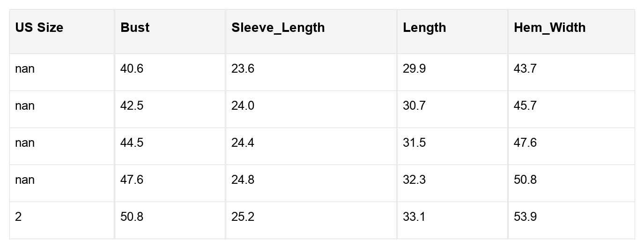The height and width of the screenshot is (248, 644).
Task: Click the Bust value 44.5
Action: pos(132,143)
